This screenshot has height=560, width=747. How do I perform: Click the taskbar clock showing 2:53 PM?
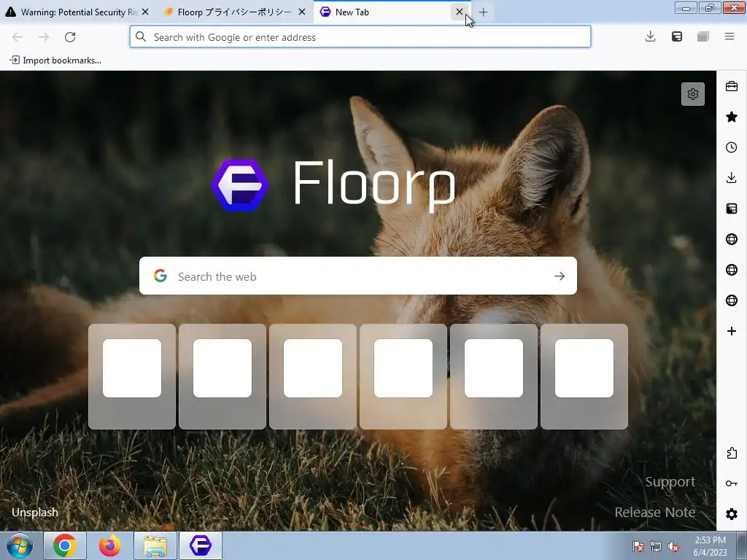pyautogui.click(x=710, y=546)
